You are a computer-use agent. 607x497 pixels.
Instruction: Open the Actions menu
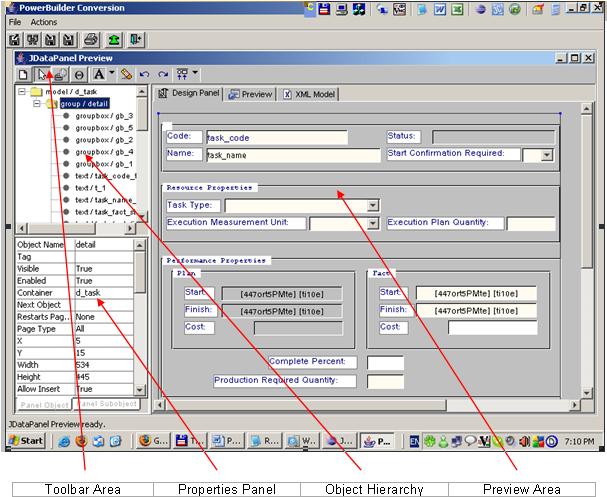pos(44,22)
